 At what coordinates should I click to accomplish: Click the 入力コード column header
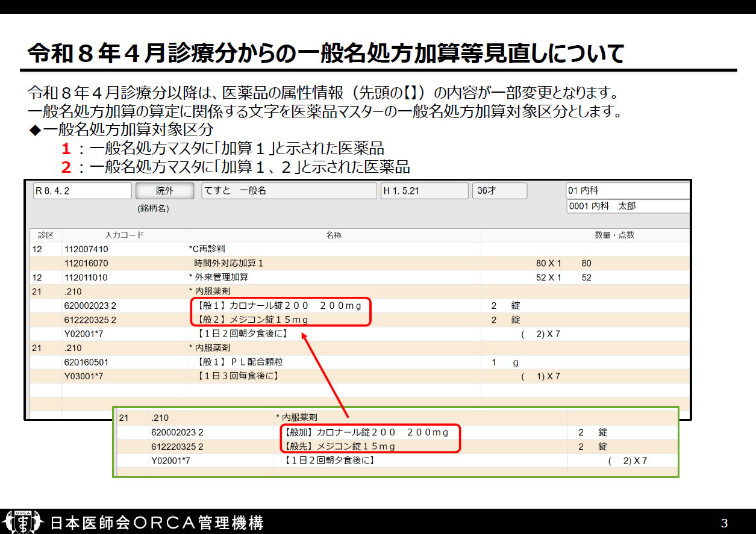(x=124, y=235)
